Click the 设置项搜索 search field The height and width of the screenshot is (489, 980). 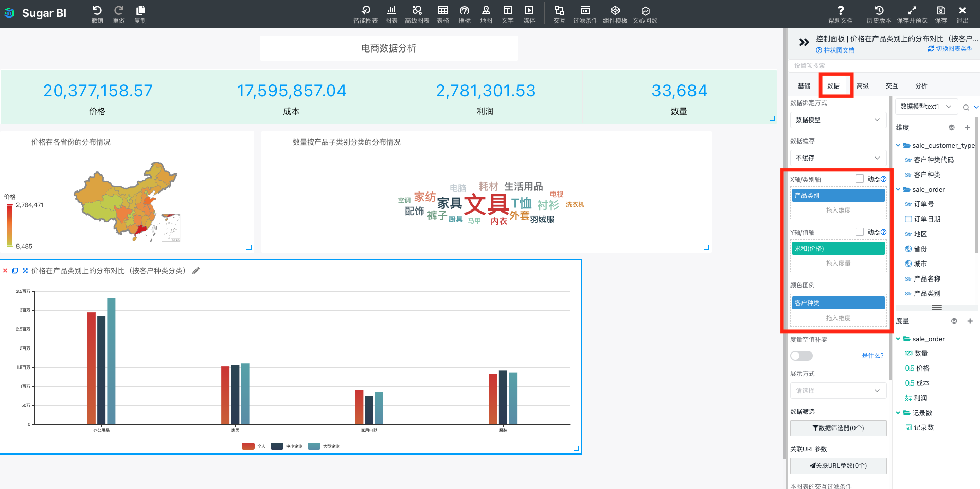click(884, 66)
